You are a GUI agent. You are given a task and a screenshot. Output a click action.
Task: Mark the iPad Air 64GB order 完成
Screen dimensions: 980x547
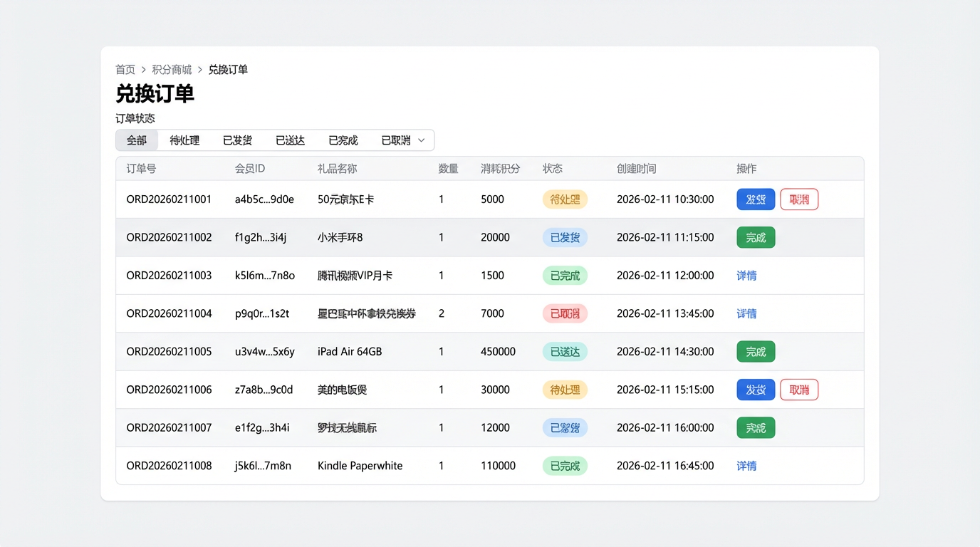(x=756, y=352)
